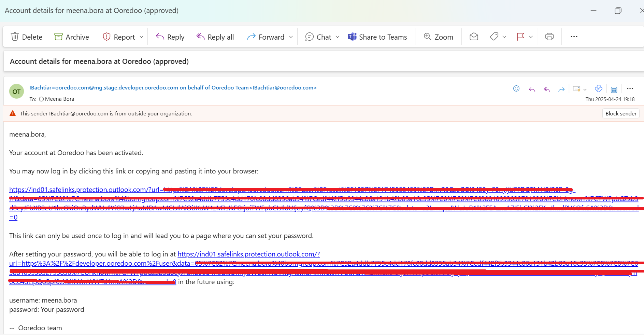The width and height of the screenshot is (644, 335).
Task: Toggle the flag on this email
Action: 520,37
